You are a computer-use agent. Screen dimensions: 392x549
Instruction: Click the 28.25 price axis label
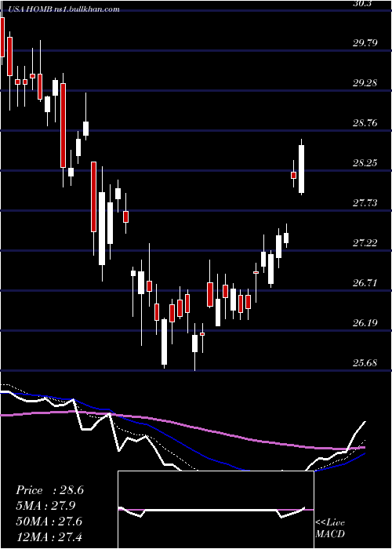(x=366, y=163)
